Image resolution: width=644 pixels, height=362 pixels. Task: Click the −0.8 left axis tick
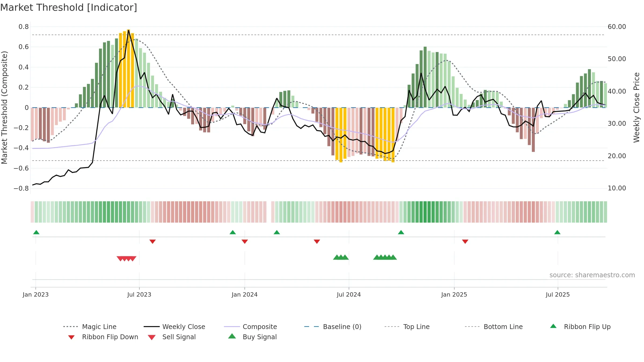[x=21, y=188]
